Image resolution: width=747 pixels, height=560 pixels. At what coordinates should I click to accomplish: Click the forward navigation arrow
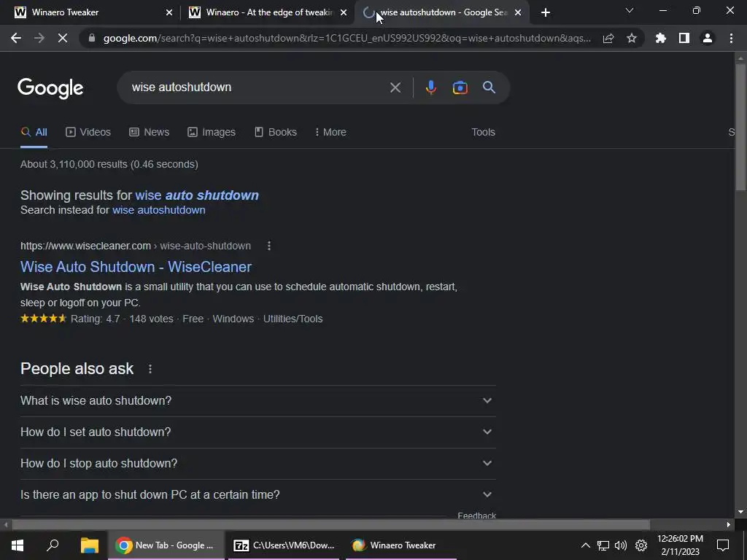click(39, 38)
